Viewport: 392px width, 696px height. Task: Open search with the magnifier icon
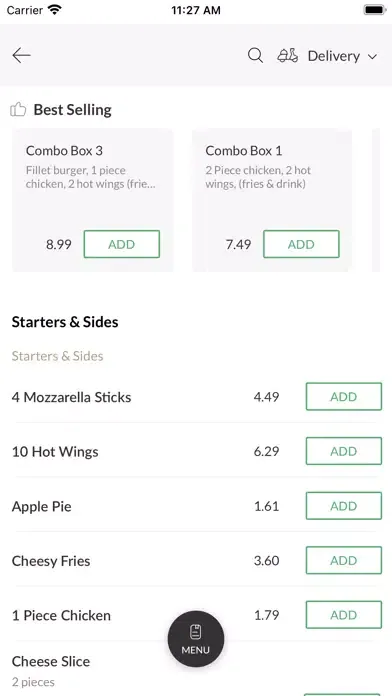(x=255, y=56)
